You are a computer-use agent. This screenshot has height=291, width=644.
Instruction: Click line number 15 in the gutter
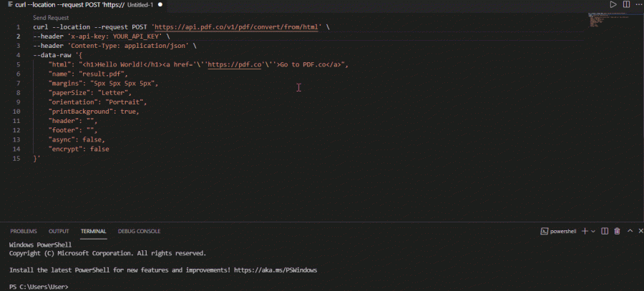pyautogui.click(x=16, y=159)
